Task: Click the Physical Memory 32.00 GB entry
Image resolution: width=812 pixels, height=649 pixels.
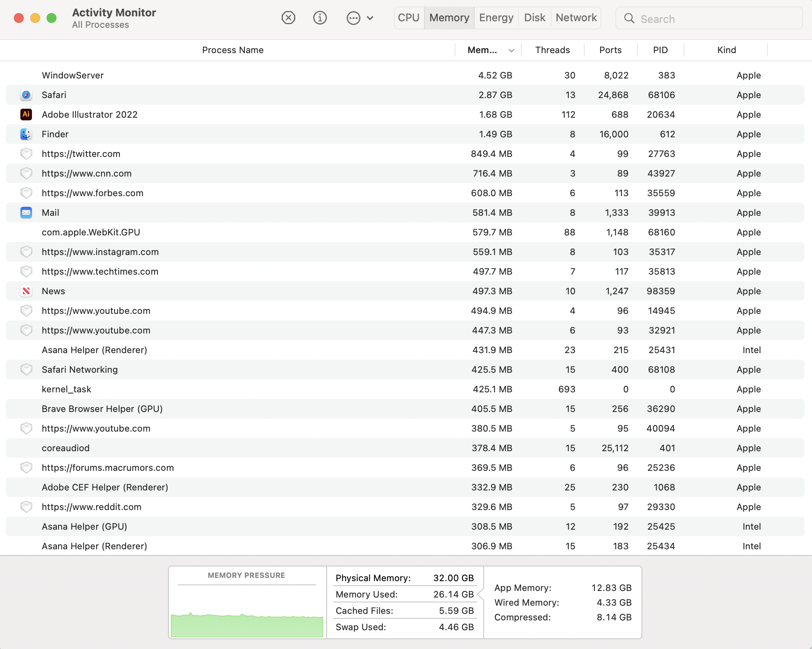Action: (404, 578)
